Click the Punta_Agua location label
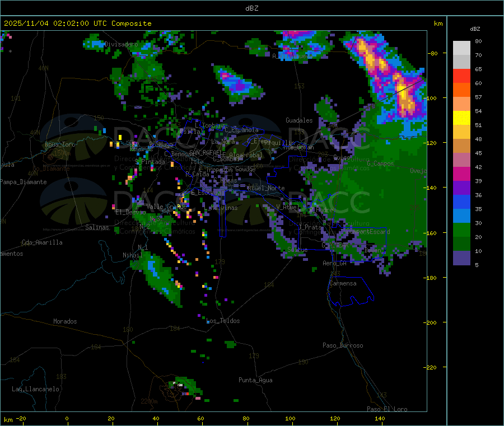This screenshot has width=504, height=426. (x=255, y=380)
